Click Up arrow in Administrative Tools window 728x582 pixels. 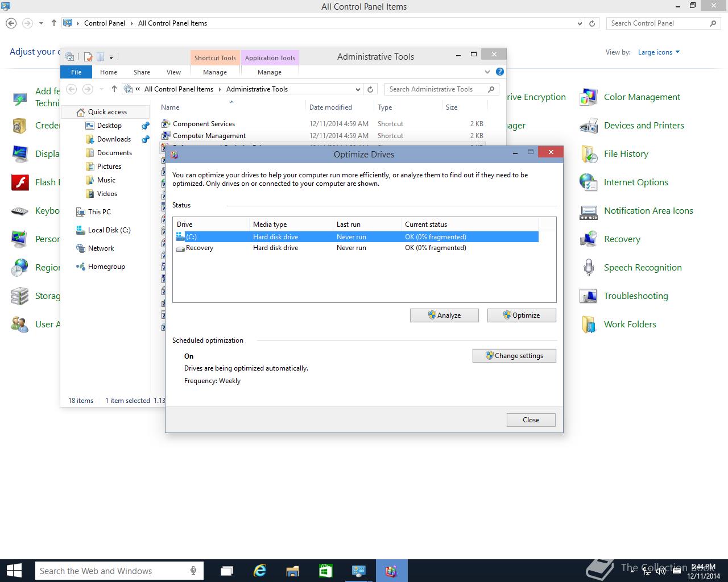pos(114,89)
